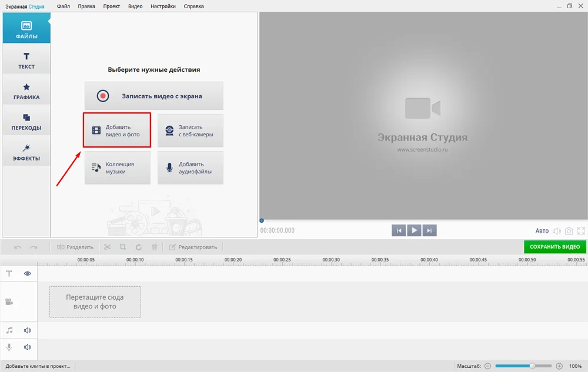Click the drop zone for video and photo
Viewport: 588px width, 372px height.
point(95,302)
